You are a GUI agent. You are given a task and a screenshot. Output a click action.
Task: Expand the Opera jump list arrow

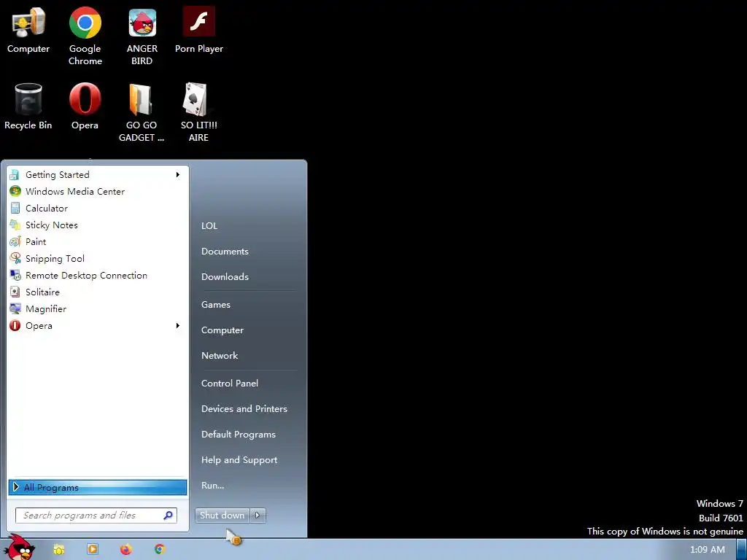coord(178,326)
